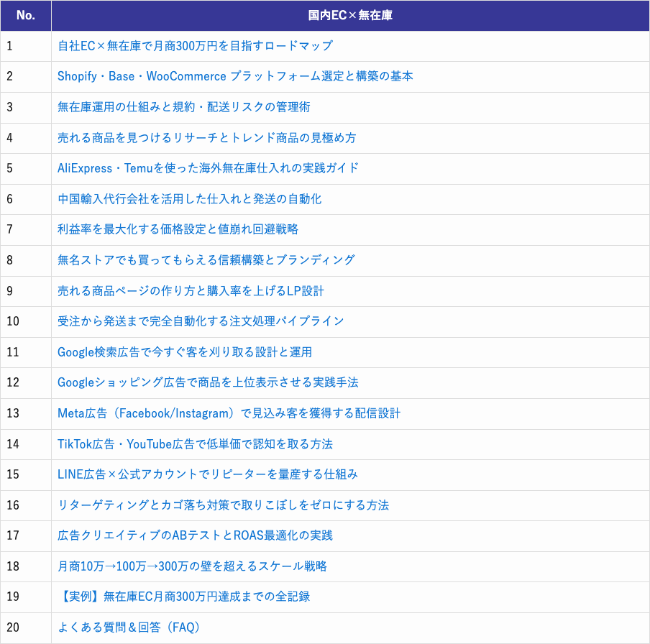Open the retargeting and cart abandonment article

pyautogui.click(x=223, y=506)
